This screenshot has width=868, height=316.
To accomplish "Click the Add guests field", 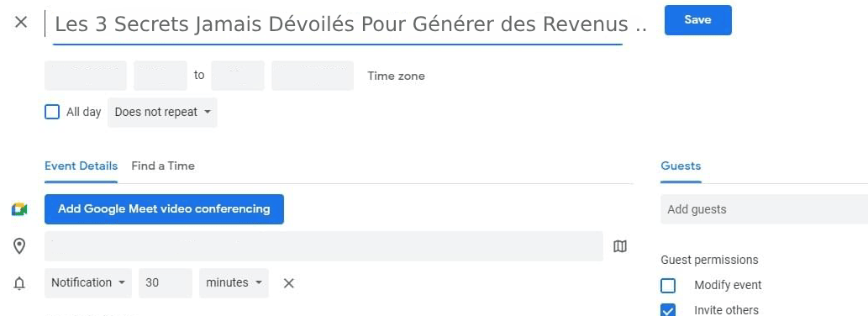I will click(764, 209).
